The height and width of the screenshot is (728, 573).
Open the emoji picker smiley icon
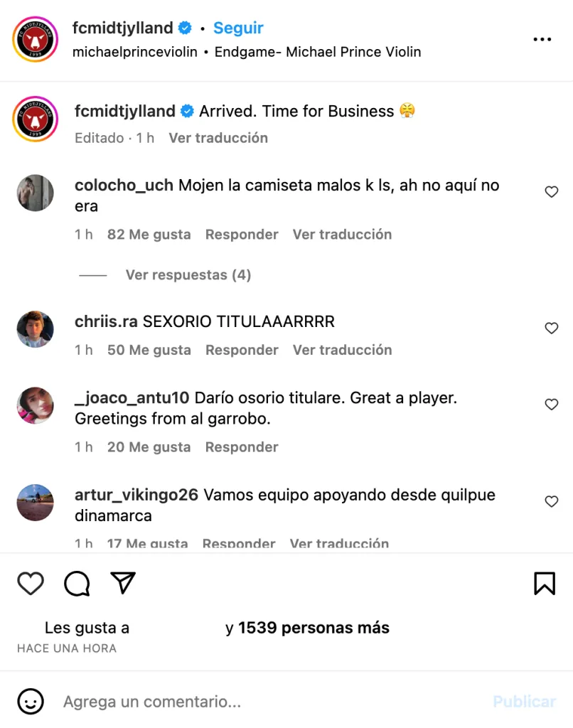(31, 702)
